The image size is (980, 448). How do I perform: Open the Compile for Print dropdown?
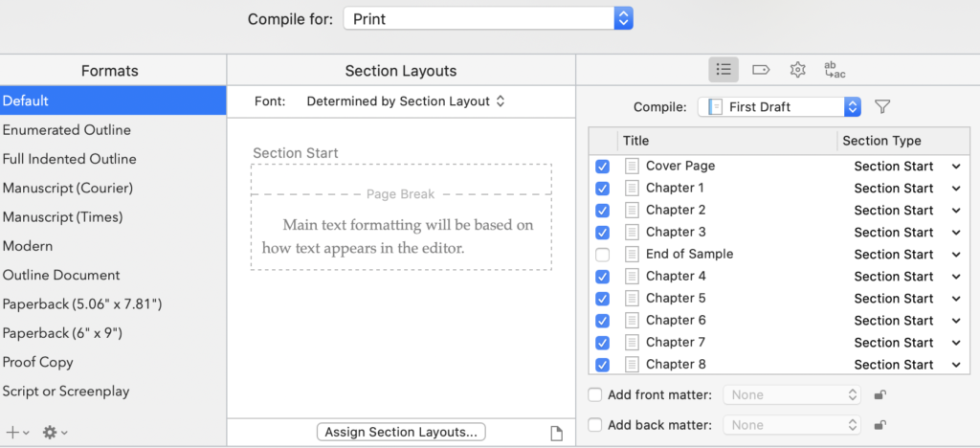487,18
